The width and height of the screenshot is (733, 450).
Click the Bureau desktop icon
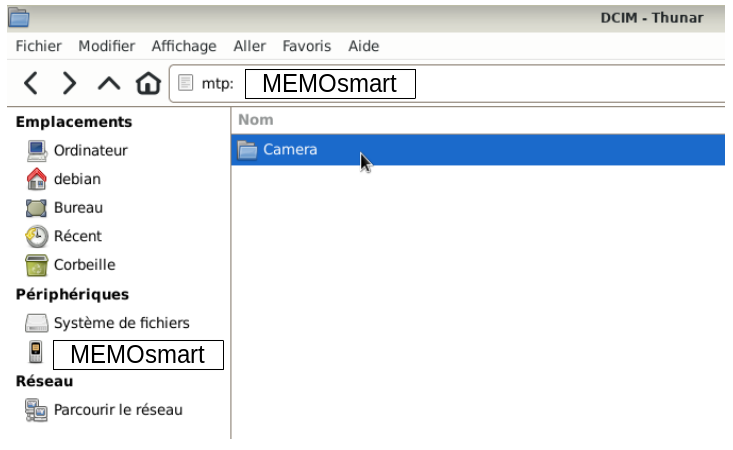tap(36, 208)
